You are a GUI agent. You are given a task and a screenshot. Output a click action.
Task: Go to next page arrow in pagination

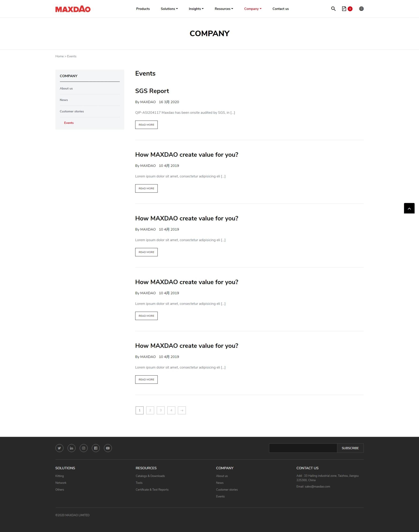pos(182,410)
